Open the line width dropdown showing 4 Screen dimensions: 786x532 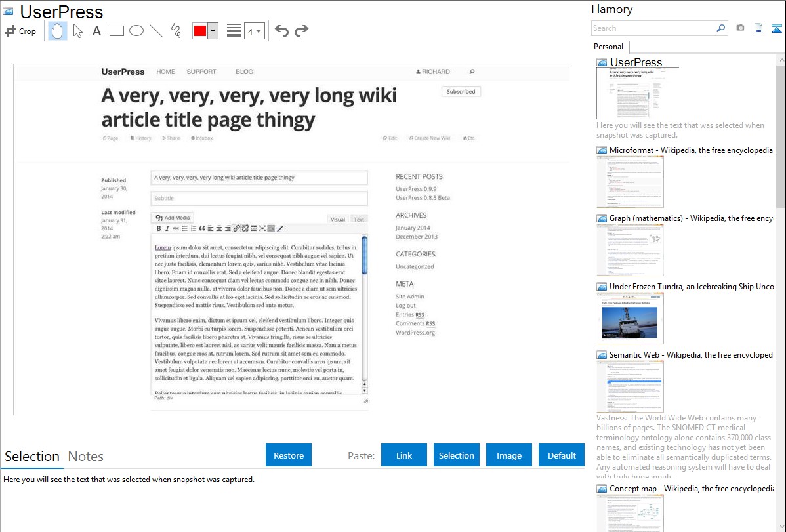point(255,31)
